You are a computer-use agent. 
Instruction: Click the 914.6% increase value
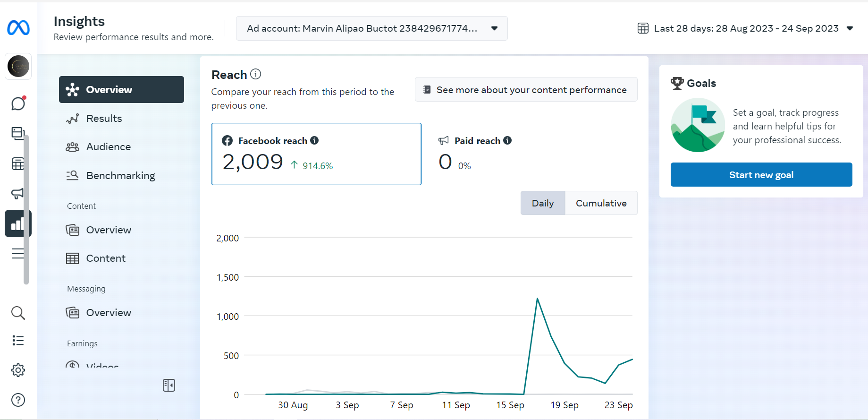318,166
